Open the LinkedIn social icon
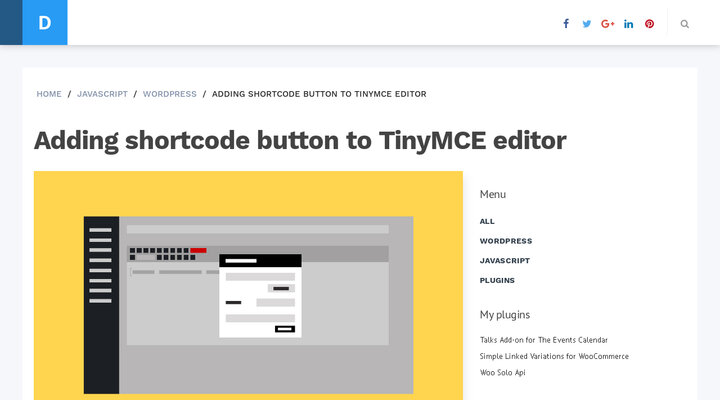 (x=629, y=24)
